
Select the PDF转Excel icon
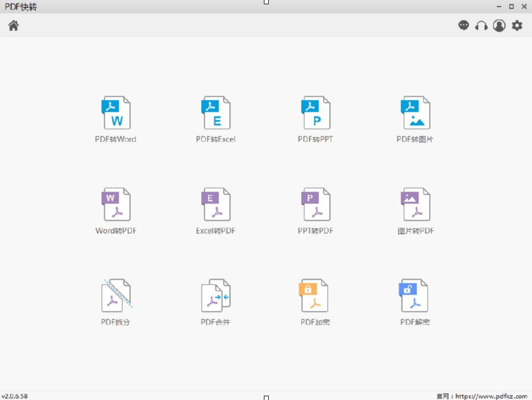pyautogui.click(x=215, y=113)
